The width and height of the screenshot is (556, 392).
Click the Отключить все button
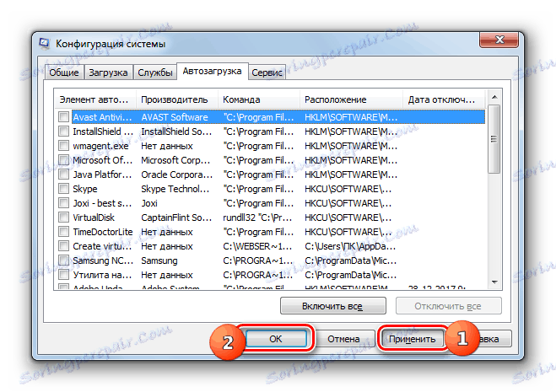pyautogui.click(x=448, y=306)
